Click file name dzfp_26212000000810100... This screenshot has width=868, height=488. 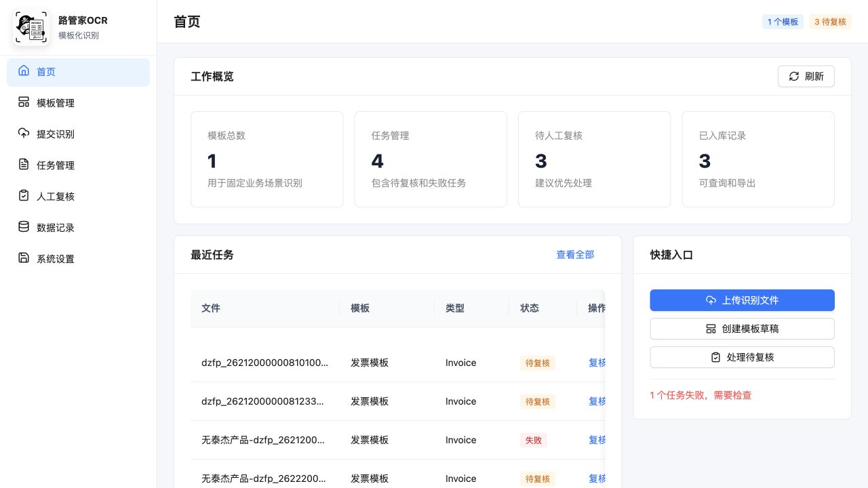[x=264, y=363]
